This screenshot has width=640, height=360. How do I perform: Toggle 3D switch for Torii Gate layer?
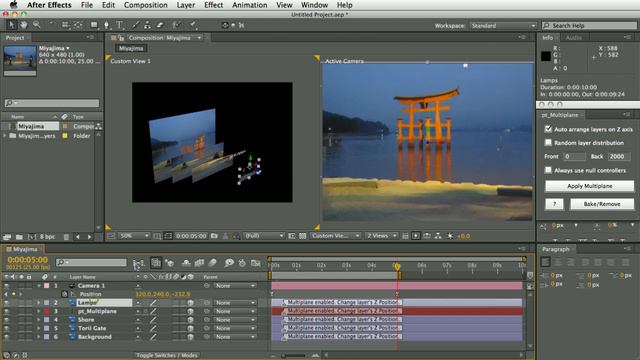point(191,328)
